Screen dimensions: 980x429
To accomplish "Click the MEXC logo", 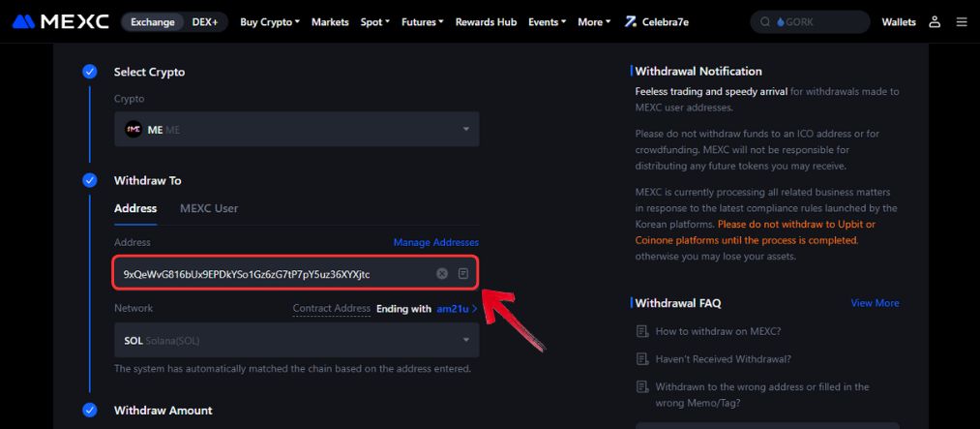I will click(61, 22).
